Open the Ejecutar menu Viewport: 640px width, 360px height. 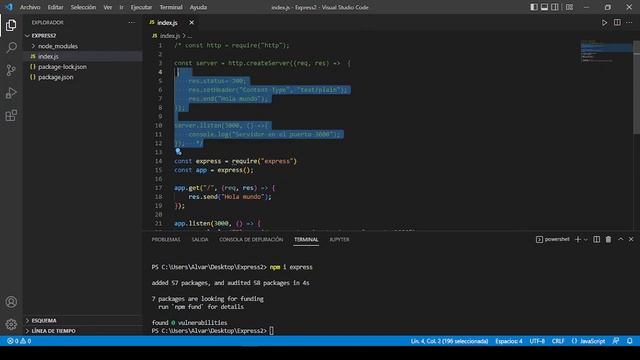(141, 7)
